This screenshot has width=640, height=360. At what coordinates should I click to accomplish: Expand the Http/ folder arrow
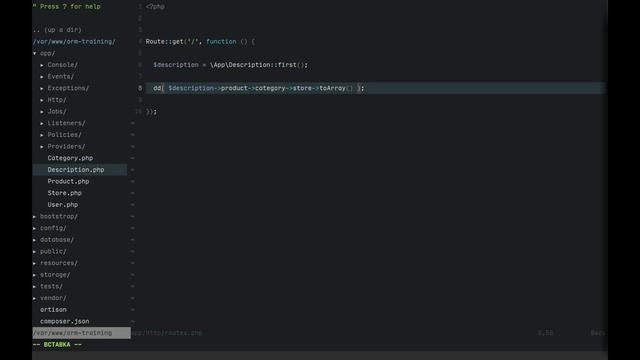42,100
